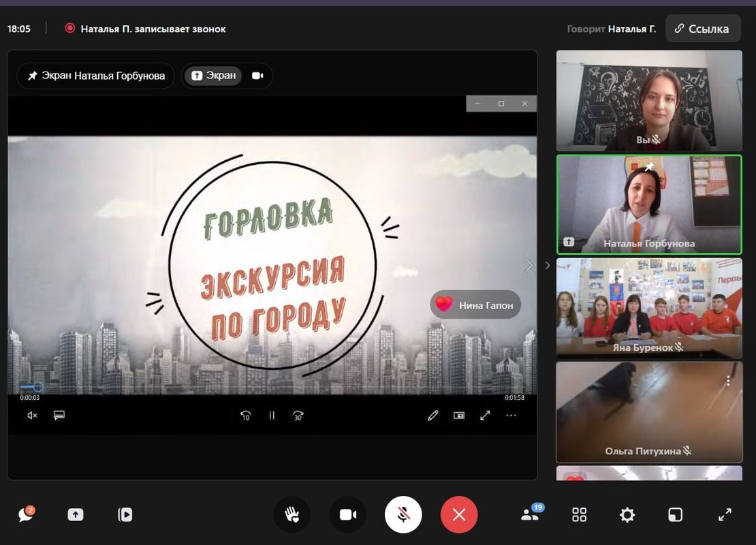The width and height of the screenshot is (756, 545).
Task: Enter fullscreen mode for the call
Action: tap(725, 514)
